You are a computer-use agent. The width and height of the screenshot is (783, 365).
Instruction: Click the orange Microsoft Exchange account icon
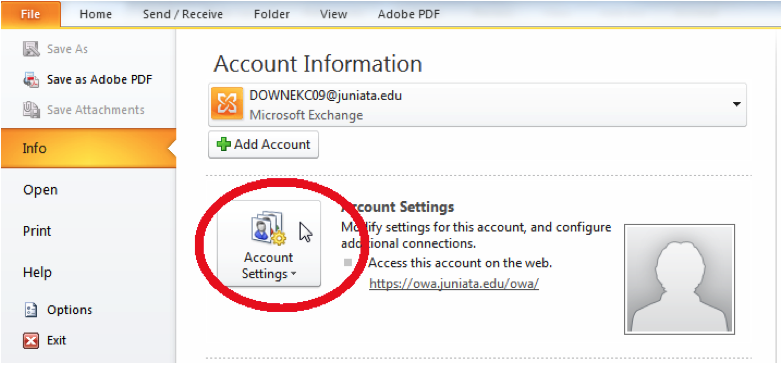(227, 104)
